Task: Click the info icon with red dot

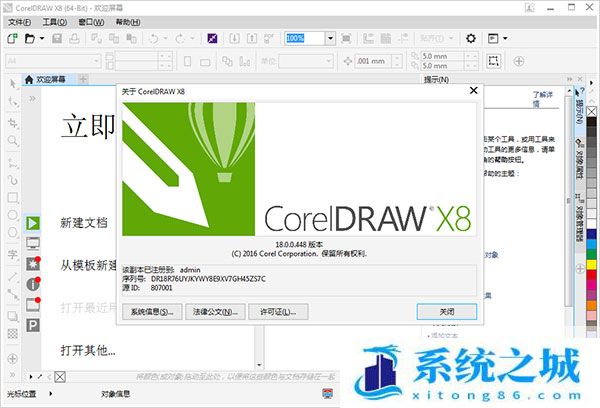Action: pos(33,284)
